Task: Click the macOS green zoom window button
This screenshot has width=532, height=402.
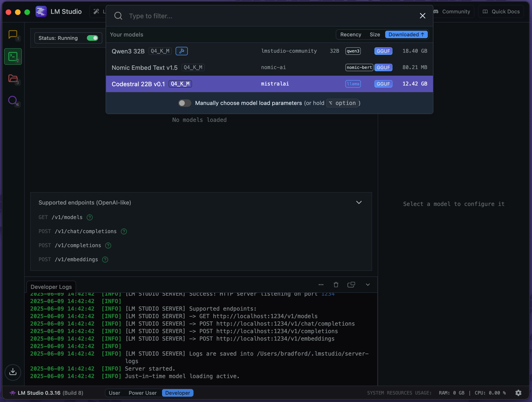Action: (27, 12)
